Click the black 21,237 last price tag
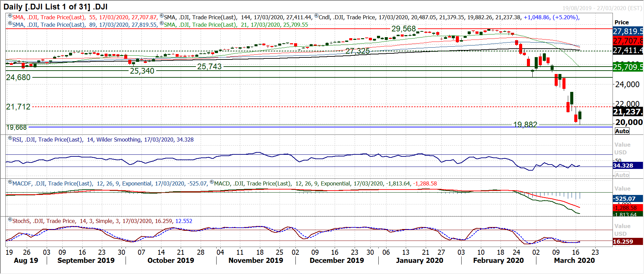The width and height of the screenshot is (644, 274). [628, 112]
